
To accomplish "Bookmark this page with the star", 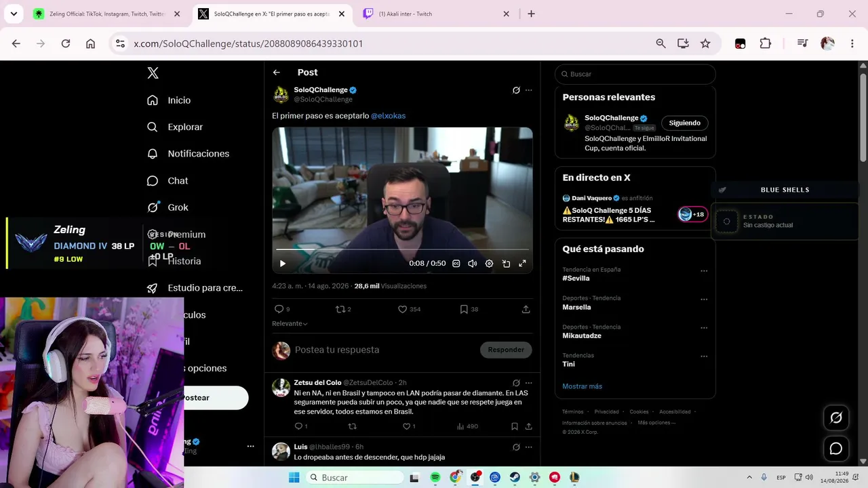I will pyautogui.click(x=705, y=43).
